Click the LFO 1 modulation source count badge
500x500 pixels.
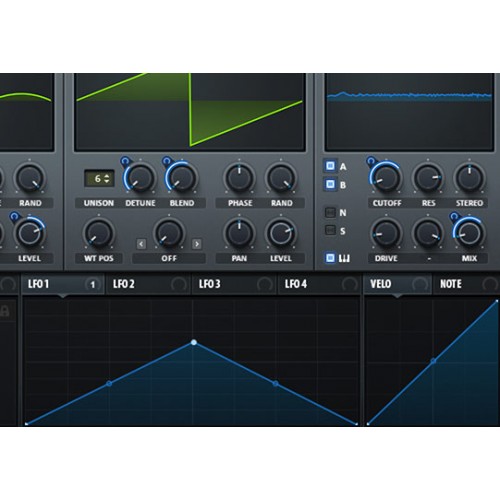point(93,284)
